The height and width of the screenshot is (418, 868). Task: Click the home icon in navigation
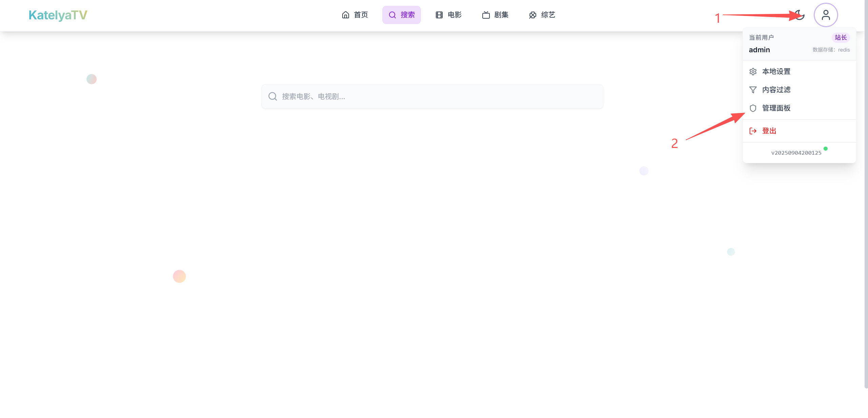coord(346,15)
